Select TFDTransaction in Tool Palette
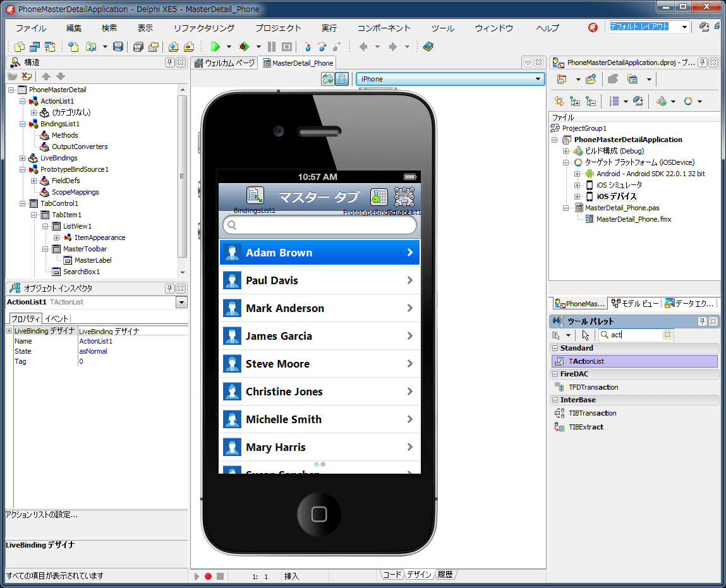 pos(593,387)
